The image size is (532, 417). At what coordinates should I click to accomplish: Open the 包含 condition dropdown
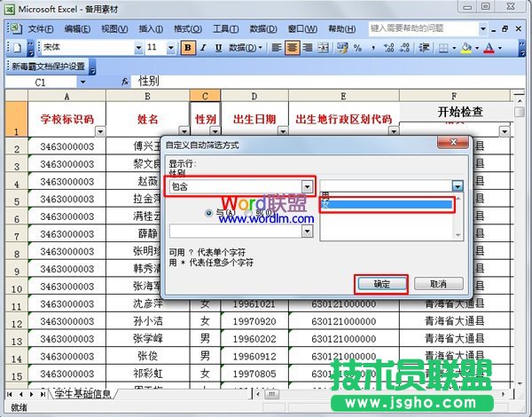point(307,186)
